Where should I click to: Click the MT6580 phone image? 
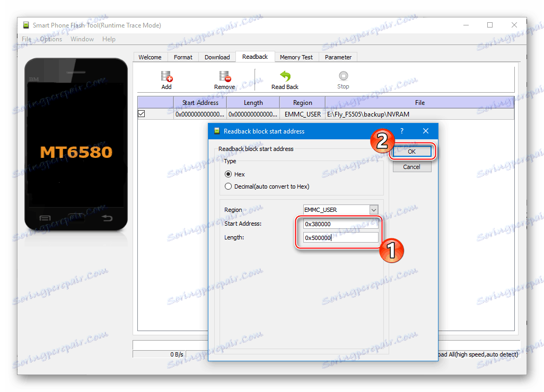[76, 144]
